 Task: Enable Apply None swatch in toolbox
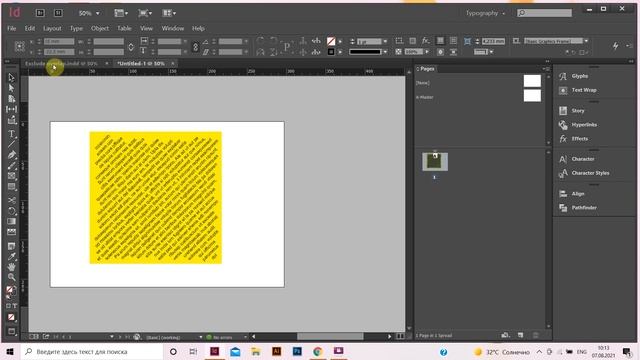(x=11, y=317)
